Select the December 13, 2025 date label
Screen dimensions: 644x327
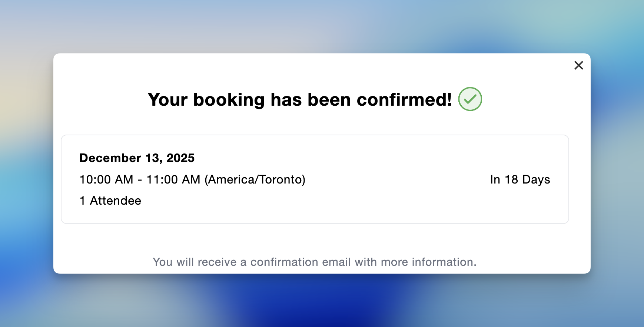pos(137,158)
